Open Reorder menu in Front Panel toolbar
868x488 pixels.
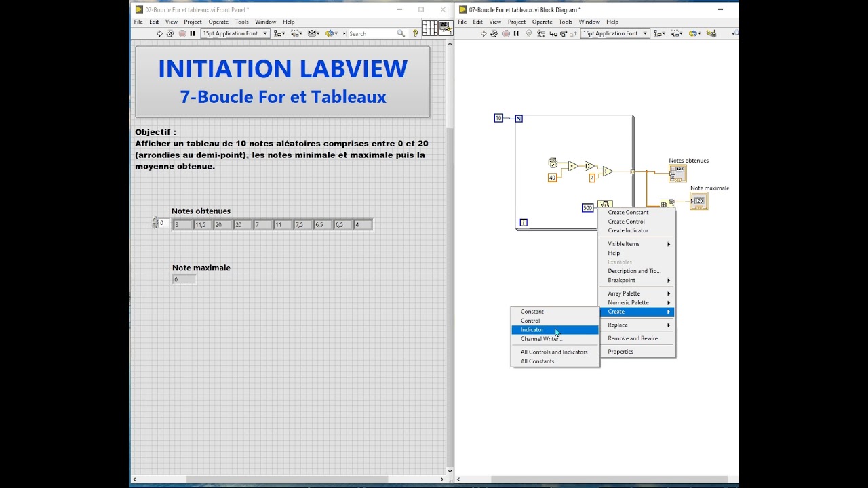[x=331, y=33]
